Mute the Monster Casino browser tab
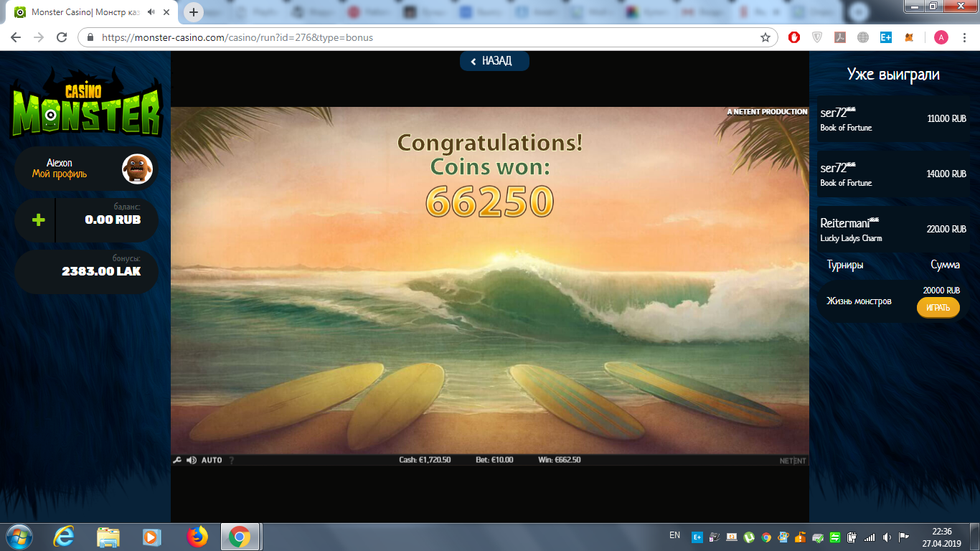 pos(151,12)
